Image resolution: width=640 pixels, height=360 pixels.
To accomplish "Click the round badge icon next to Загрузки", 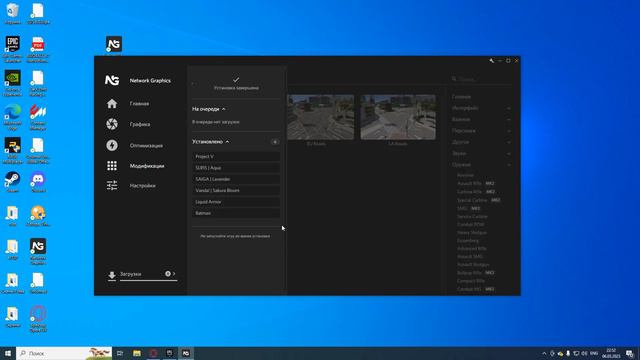I will 168,273.
